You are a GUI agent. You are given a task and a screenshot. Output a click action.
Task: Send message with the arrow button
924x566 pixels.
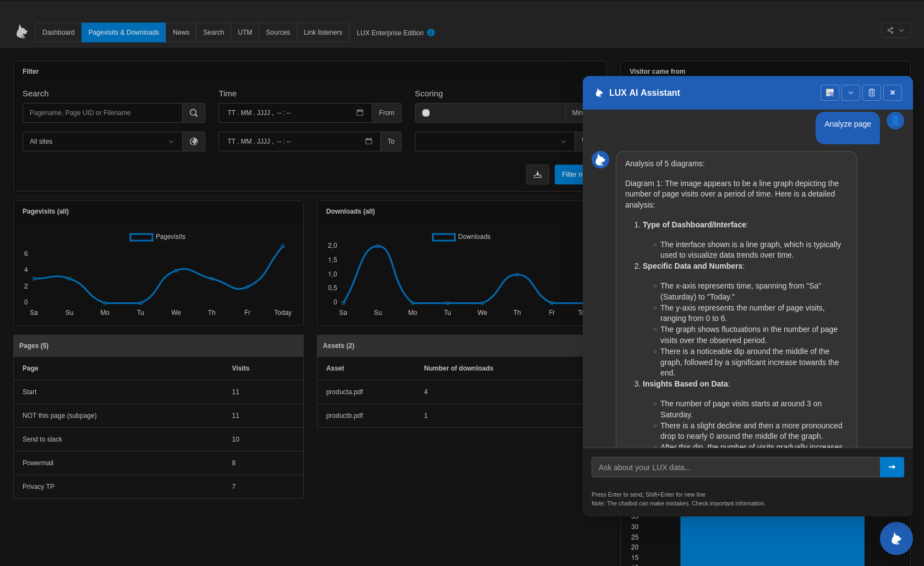click(892, 467)
